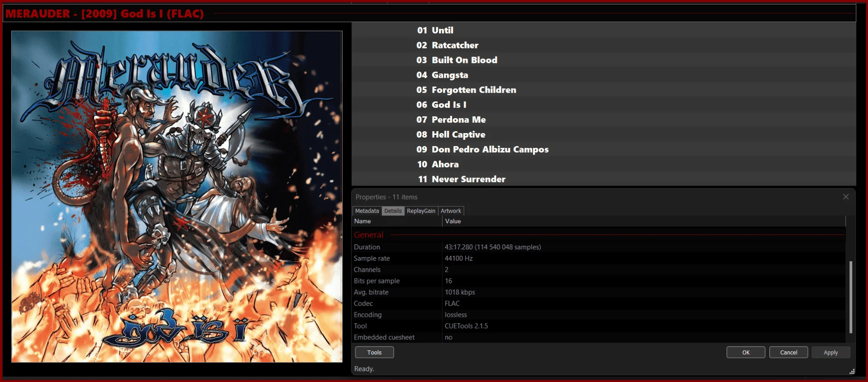Select the Bits per sample row
This screenshot has width=868, height=382.
coord(599,281)
